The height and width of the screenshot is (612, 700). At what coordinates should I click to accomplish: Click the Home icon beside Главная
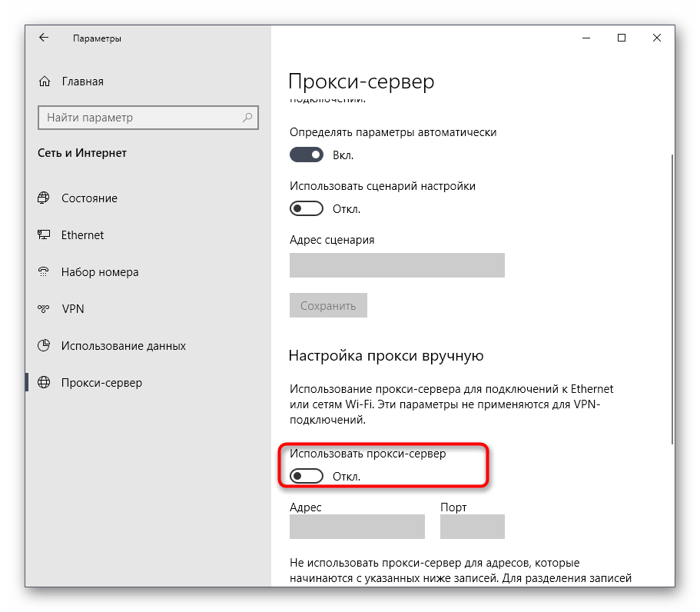(x=45, y=81)
